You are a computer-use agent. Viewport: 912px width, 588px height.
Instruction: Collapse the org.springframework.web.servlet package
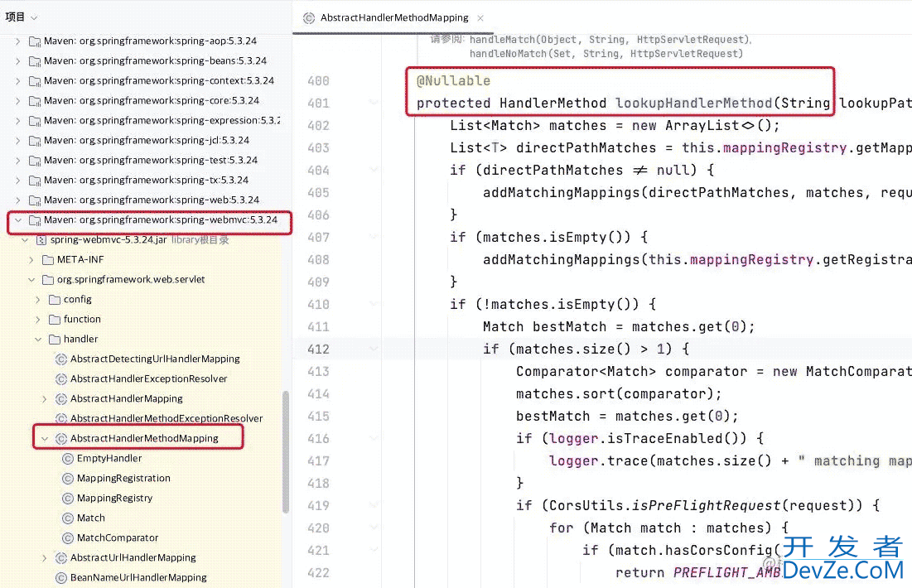[31, 280]
